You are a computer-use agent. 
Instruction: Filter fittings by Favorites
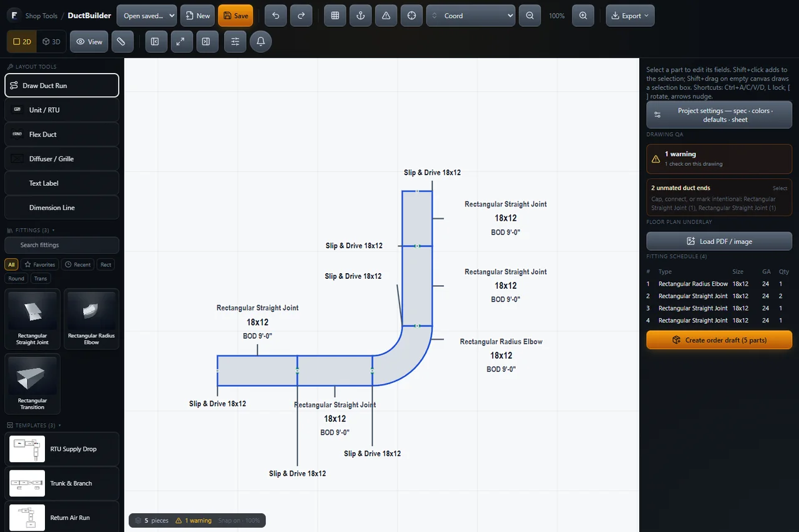pos(40,264)
